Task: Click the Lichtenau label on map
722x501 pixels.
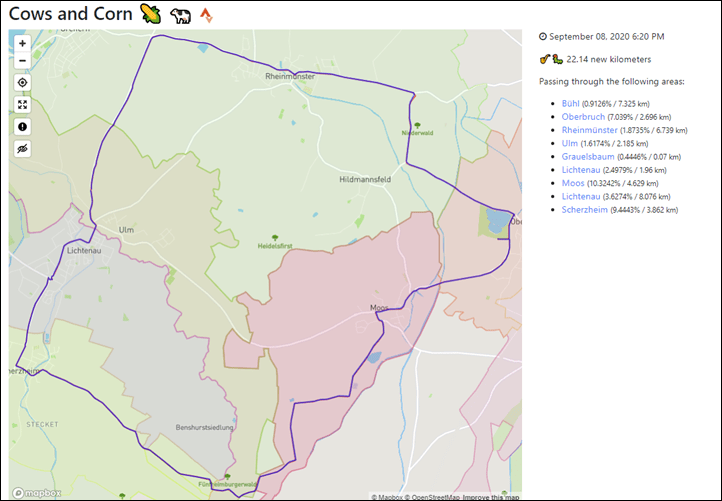Action: [84, 250]
